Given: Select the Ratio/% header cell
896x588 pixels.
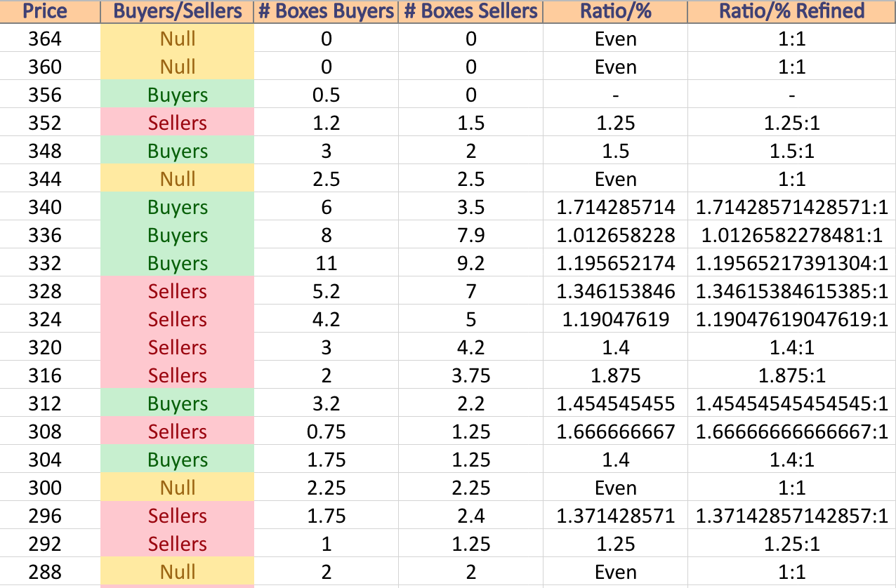Looking at the screenshot, I should tap(615, 11).
